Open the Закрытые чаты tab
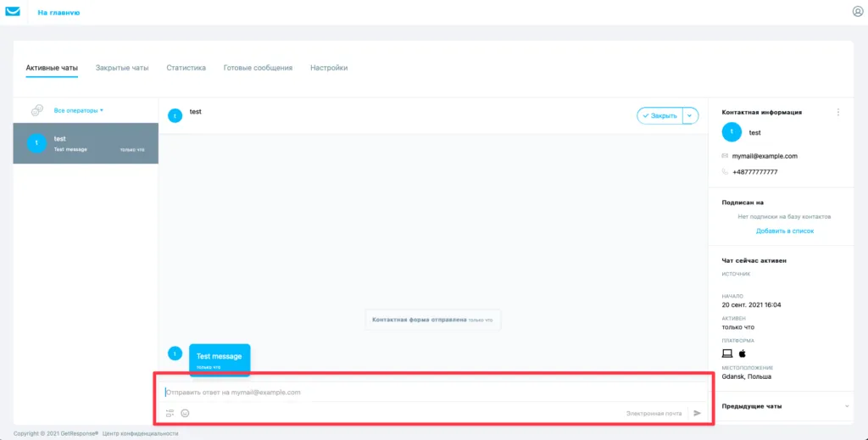The image size is (868, 440). click(122, 68)
